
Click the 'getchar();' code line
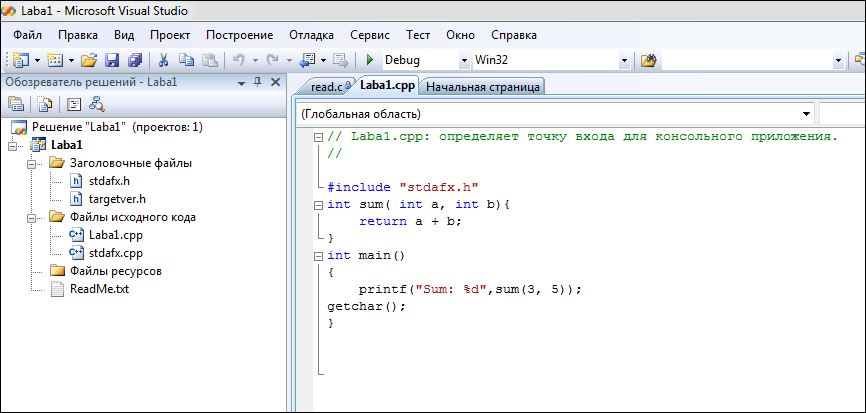click(x=367, y=306)
